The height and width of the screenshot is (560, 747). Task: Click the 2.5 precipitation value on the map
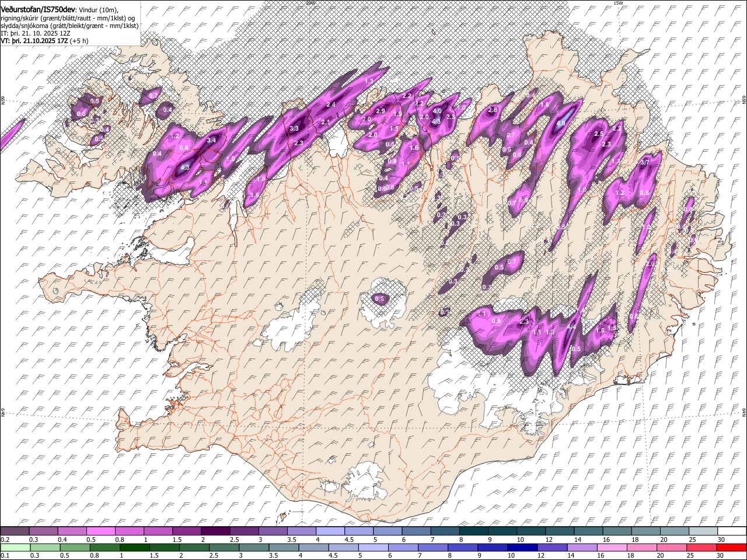click(x=598, y=134)
